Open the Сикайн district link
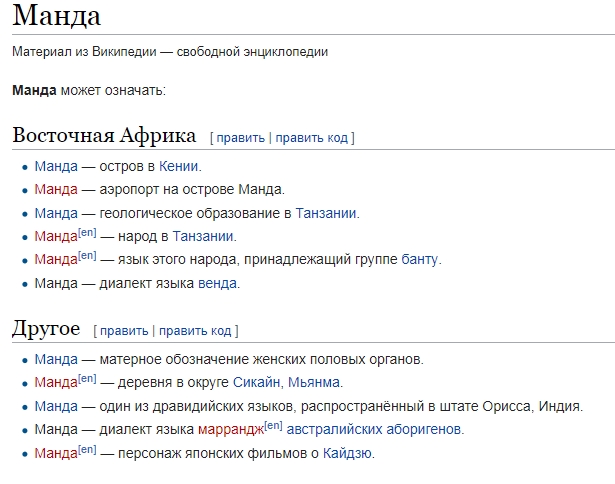Viewport: 615px width, 484px height. 257,382
